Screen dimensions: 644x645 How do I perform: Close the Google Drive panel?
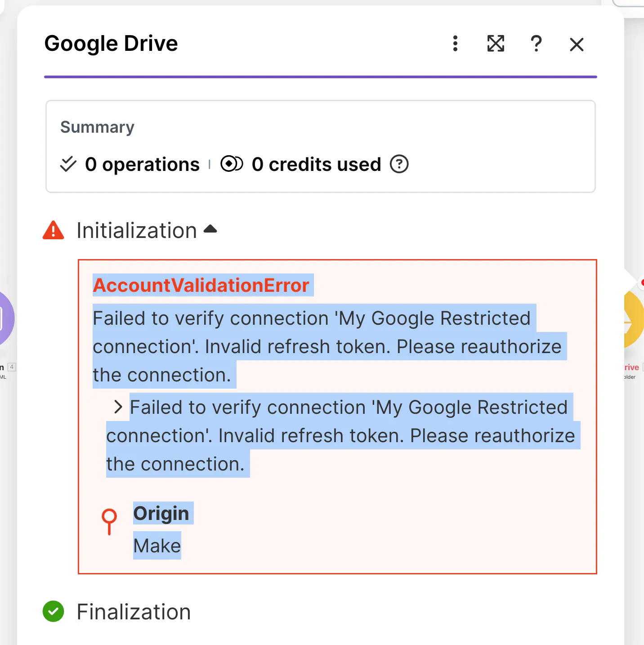(x=577, y=45)
